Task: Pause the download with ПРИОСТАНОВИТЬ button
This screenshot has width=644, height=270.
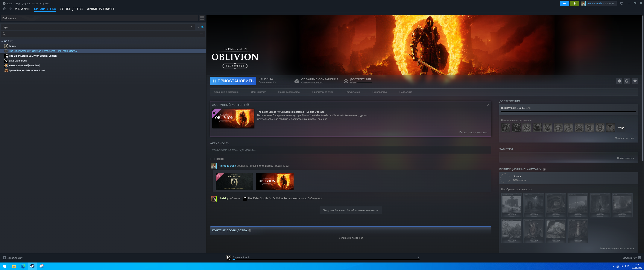Action: (233, 81)
